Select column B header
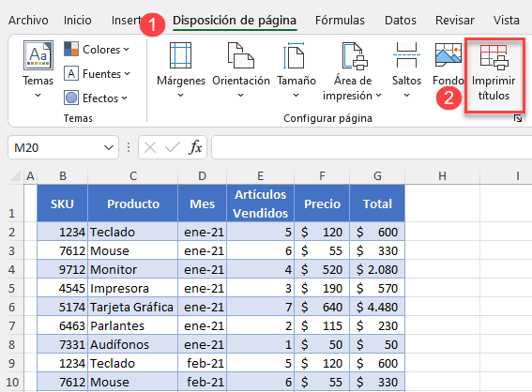Screen dimensions: 532x392 coord(63,176)
